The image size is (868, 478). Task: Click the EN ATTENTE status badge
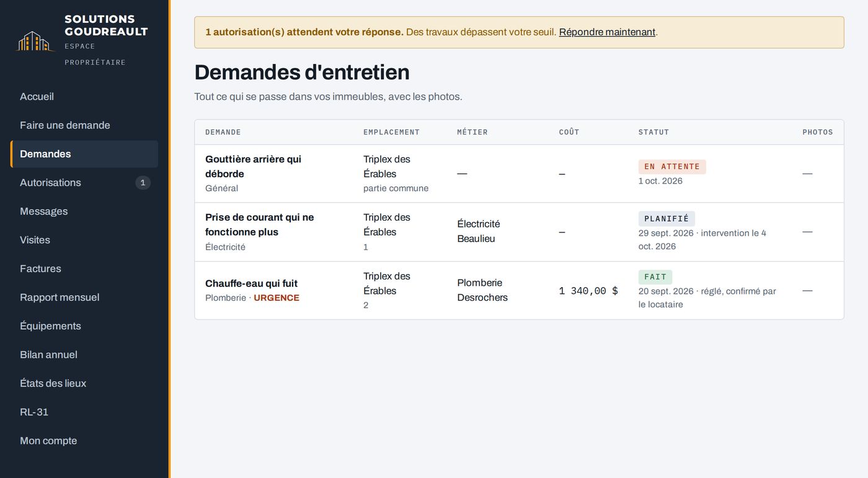tap(672, 167)
